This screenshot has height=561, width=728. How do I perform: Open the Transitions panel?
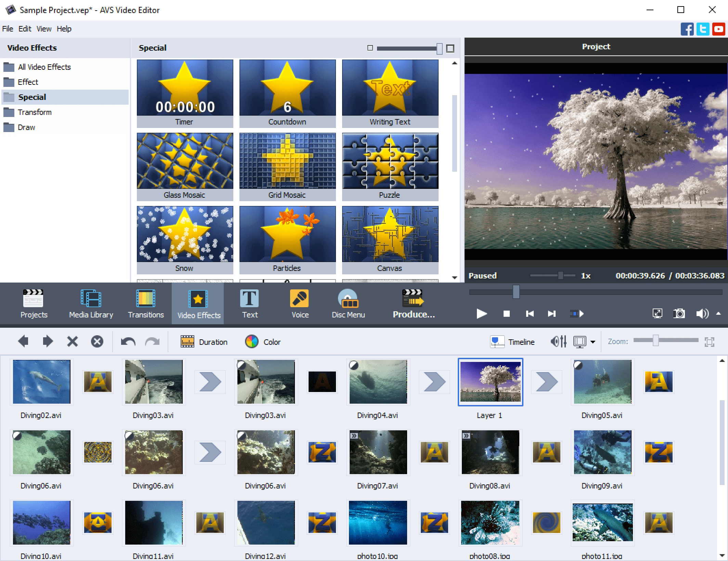(146, 303)
